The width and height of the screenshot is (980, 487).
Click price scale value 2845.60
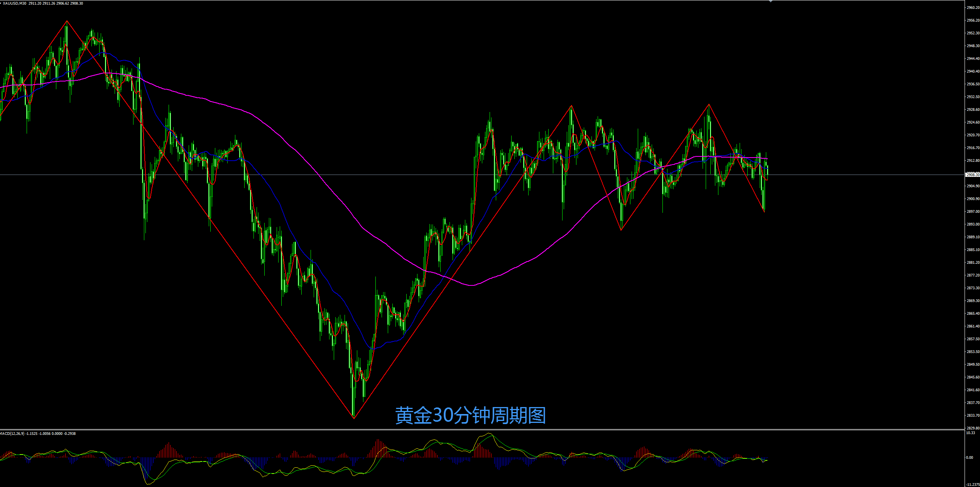click(x=973, y=377)
